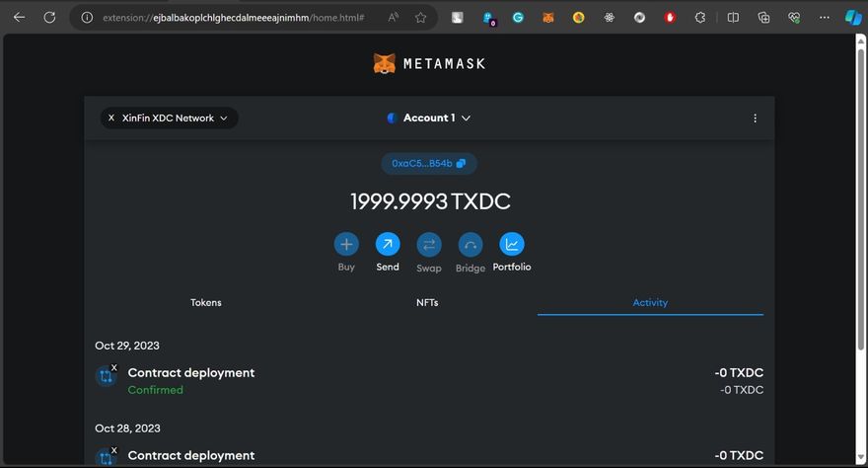Add page to favorites with star icon
868x468 pixels.
(x=421, y=18)
